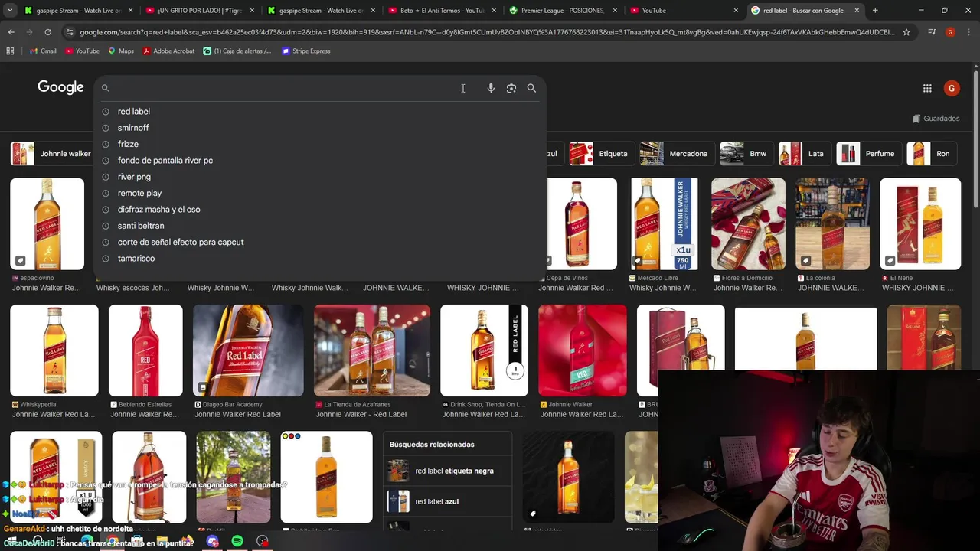This screenshot has height=551, width=980.
Task: Select the address bar URL
Action: coord(487,32)
